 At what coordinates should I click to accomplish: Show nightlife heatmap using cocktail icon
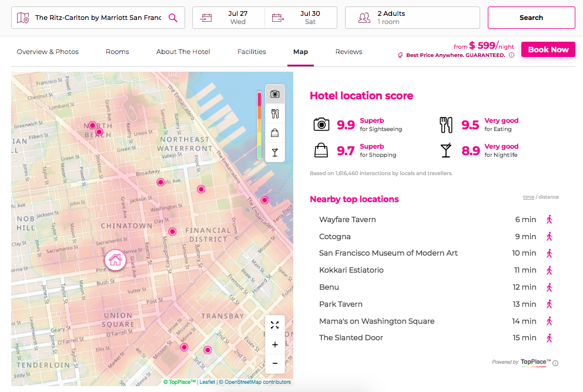tap(274, 152)
